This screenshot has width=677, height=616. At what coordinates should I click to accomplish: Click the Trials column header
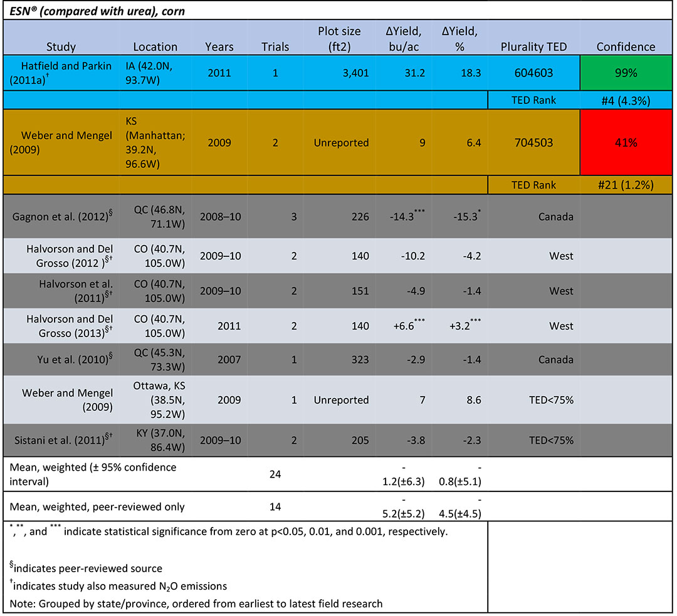coord(275,47)
